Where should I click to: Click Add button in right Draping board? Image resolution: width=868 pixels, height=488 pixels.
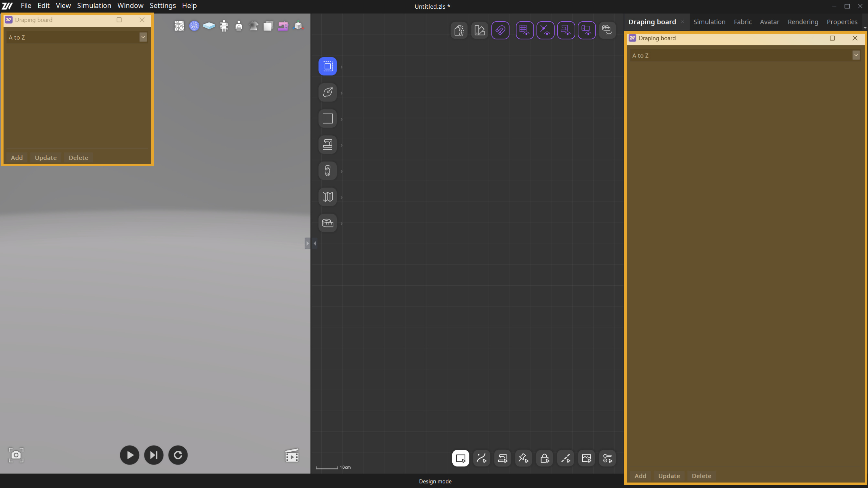coord(640,476)
